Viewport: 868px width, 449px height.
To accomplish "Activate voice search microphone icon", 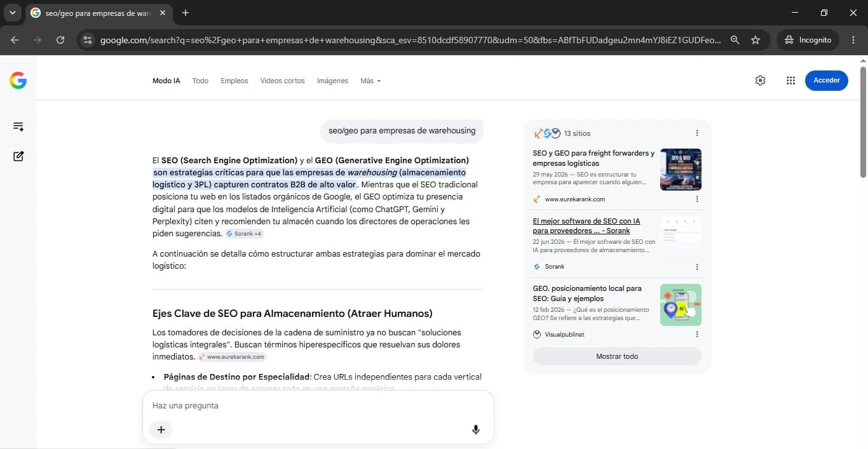I will [x=475, y=430].
